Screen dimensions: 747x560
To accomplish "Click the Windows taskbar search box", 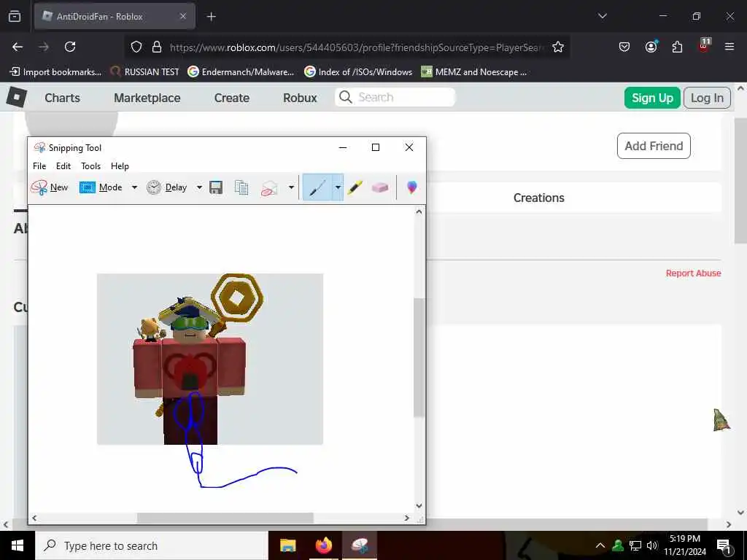I will pyautogui.click(x=152, y=545).
